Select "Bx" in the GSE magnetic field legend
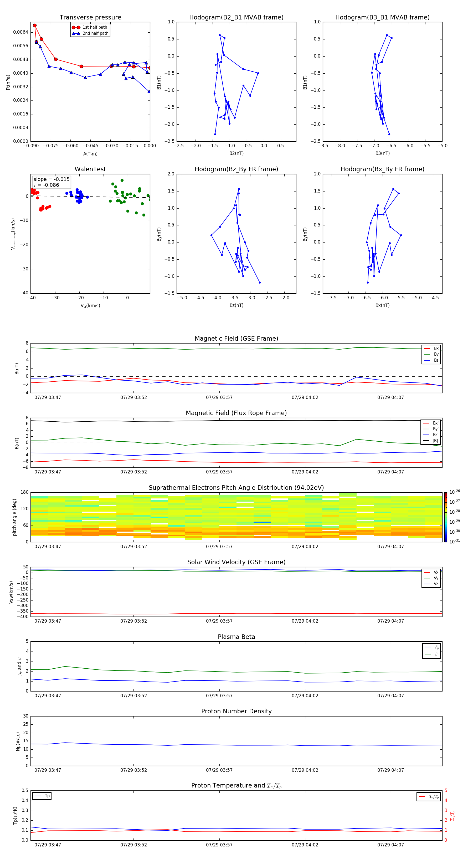The height and width of the screenshot is (868, 473). pyautogui.click(x=431, y=349)
